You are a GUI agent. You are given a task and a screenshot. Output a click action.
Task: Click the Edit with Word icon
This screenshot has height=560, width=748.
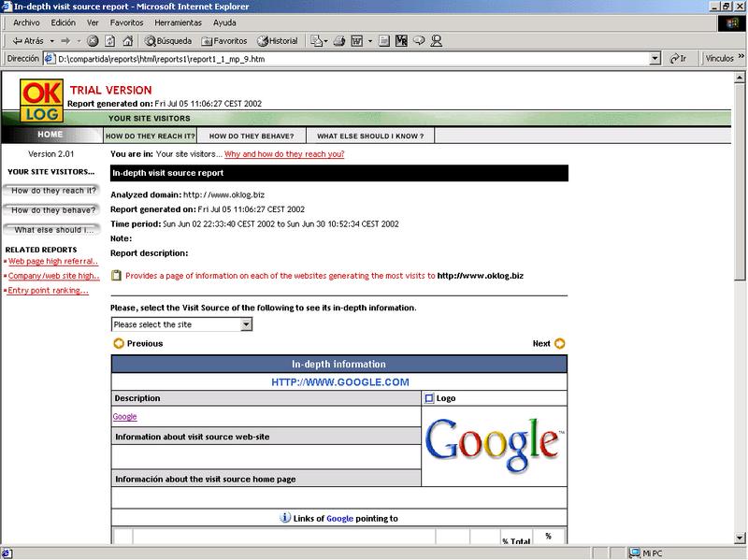tap(357, 41)
